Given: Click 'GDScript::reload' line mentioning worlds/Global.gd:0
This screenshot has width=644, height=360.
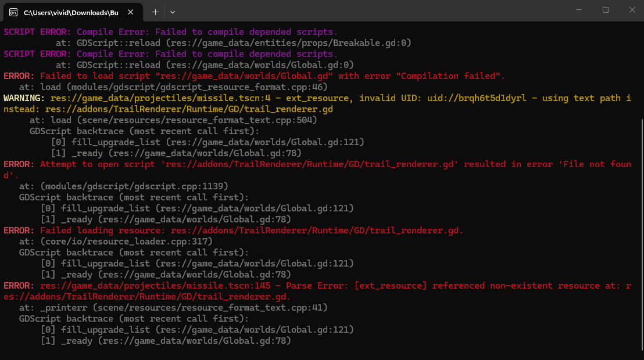Looking at the screenshot, I should coord(205,65).
